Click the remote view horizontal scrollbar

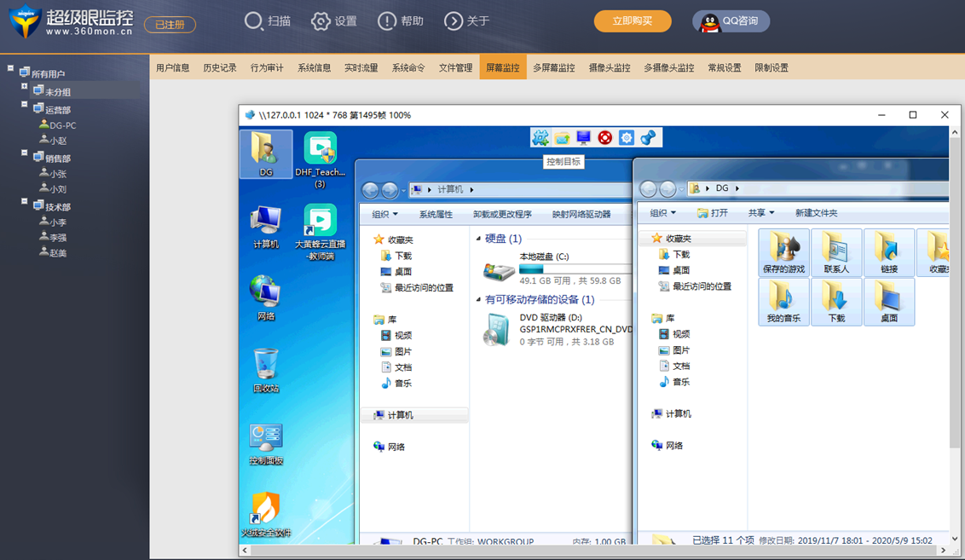(x=594, y=550)
